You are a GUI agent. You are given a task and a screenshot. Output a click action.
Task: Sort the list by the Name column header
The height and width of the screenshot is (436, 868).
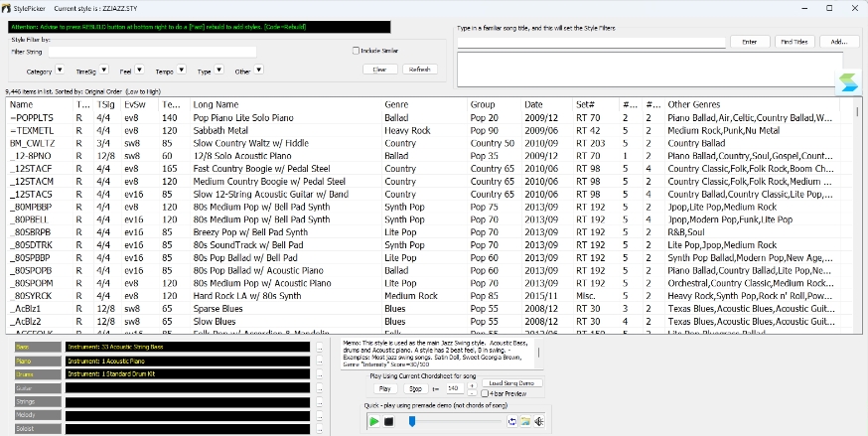point(40,104)
